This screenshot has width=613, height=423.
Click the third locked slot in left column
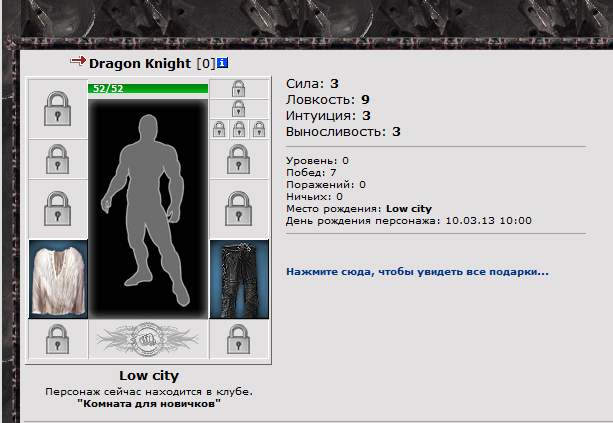[x=58, y=209]
